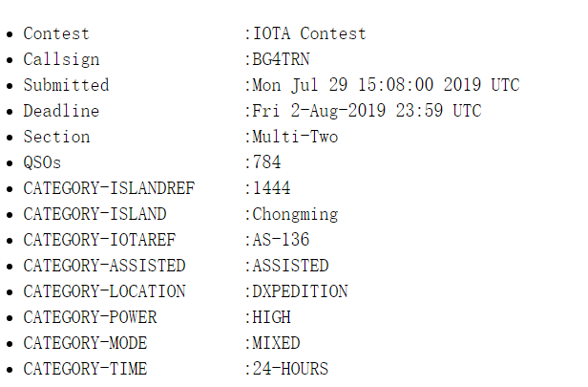This screenshot has height=387, width=588.
Task: Select the HIGH power value
Action: [271, 317]
